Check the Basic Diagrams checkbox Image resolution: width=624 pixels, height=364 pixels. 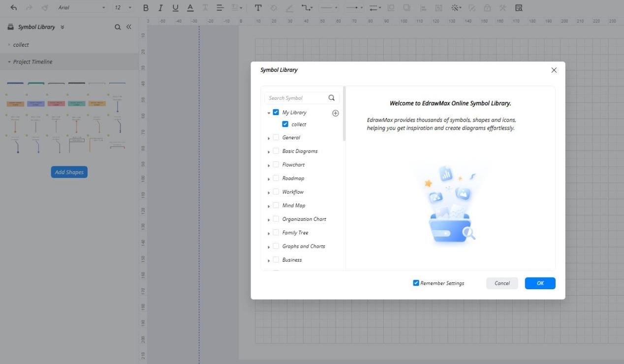[x=276, y=151]
